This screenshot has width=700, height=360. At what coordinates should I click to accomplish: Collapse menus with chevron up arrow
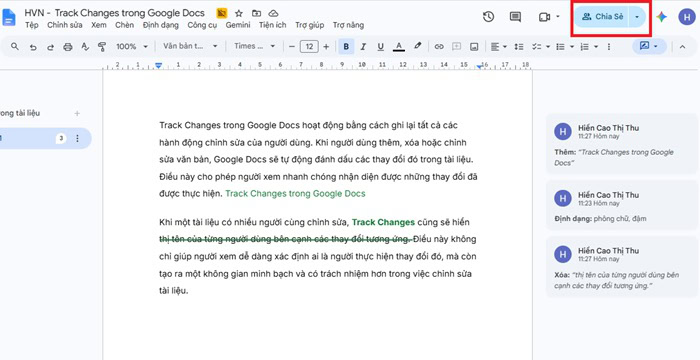[682, 46]
